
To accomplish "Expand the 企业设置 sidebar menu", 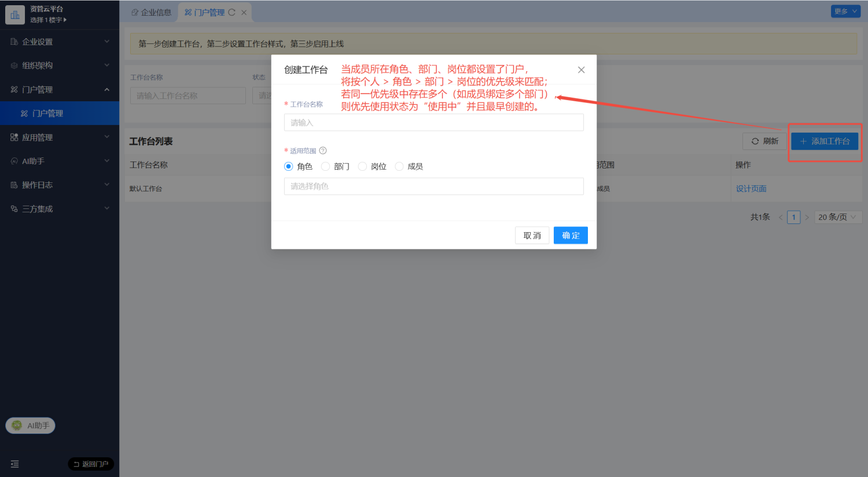I will (60, 42).
